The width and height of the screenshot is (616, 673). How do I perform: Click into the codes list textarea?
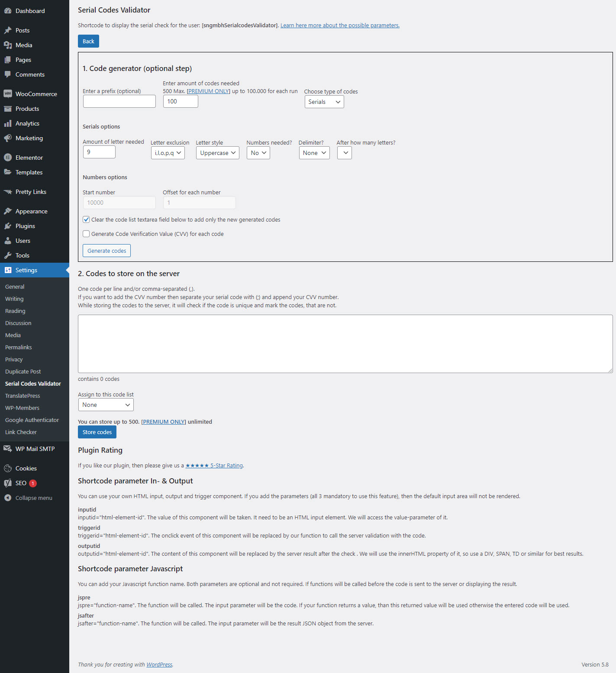point(345,344)
